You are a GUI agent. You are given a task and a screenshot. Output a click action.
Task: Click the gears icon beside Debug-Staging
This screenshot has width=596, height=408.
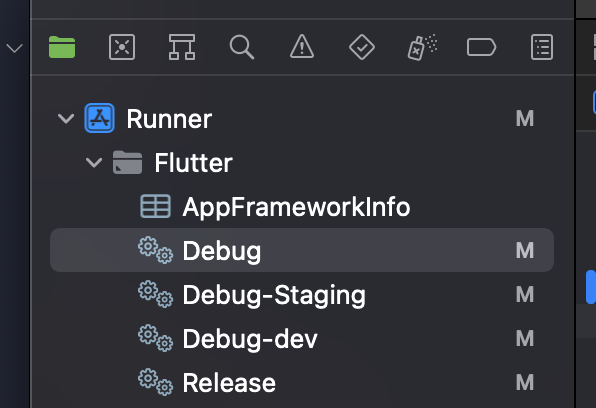click(155, 294)
